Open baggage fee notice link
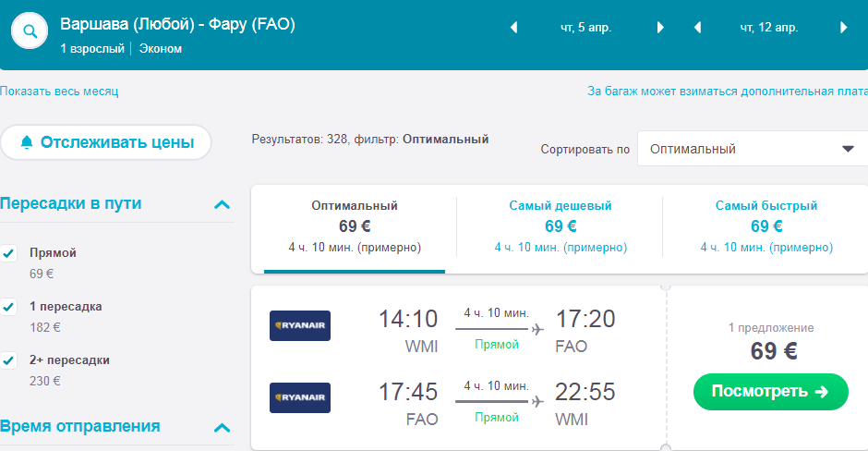 click(727, 91)
